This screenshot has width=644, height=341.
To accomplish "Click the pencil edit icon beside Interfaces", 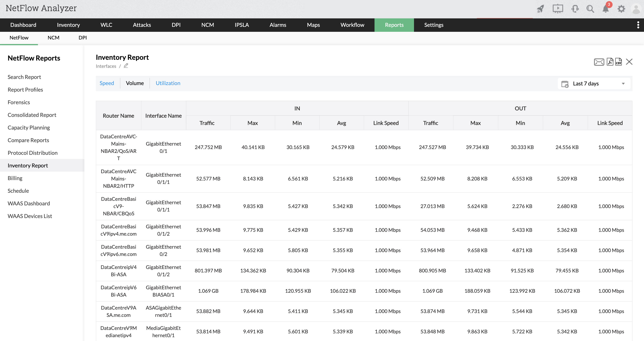I will pyautogui.click(x=126, y=66).
